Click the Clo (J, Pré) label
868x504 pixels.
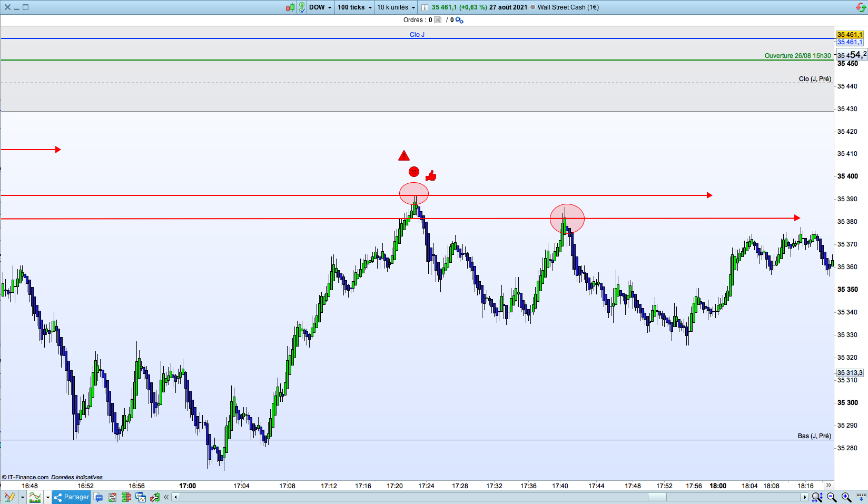coord(815,79)
